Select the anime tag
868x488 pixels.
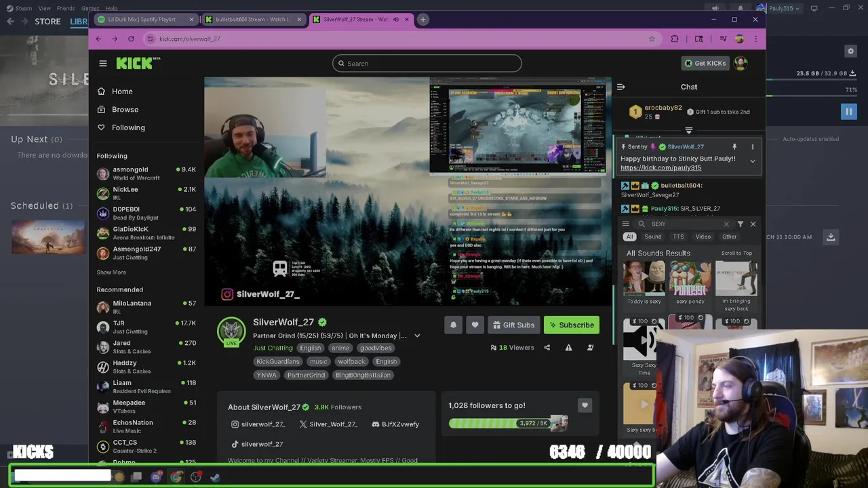[x=340, y=348]
